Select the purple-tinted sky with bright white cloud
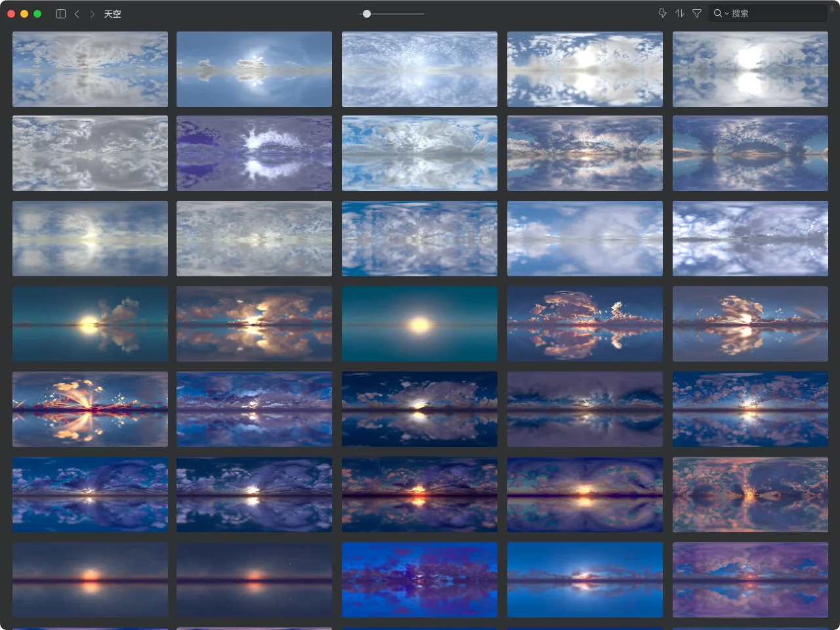 point(254,153)
